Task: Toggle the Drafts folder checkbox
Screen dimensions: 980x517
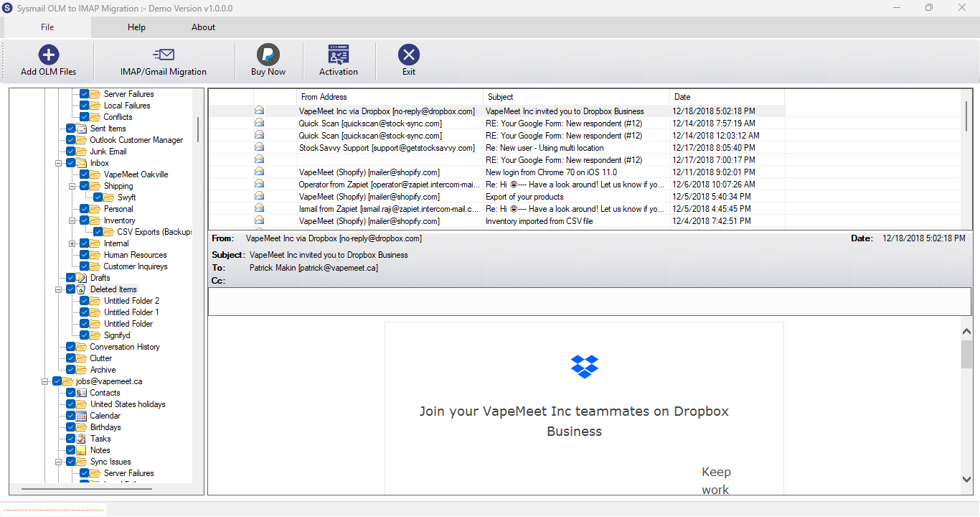Action: click(70, 278)
